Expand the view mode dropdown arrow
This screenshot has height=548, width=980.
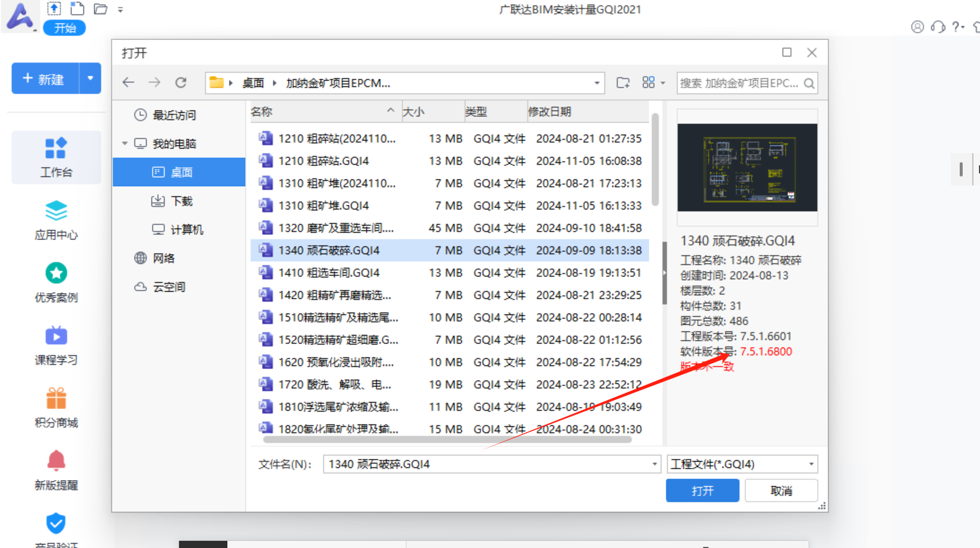click(x=662, y=83)
